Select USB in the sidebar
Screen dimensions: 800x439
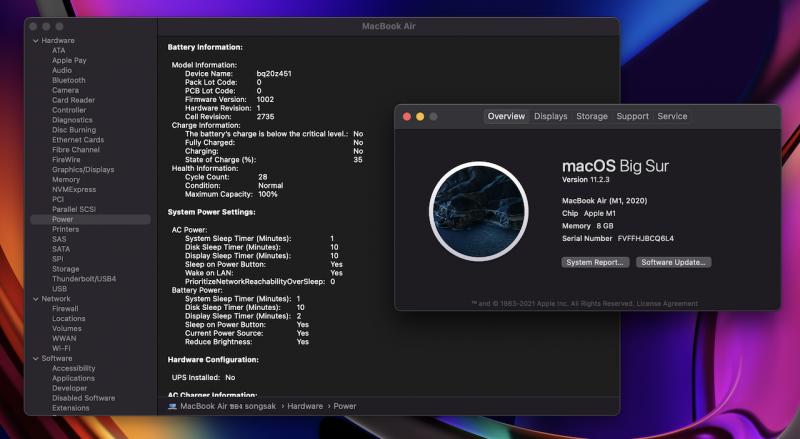point(59,289)
